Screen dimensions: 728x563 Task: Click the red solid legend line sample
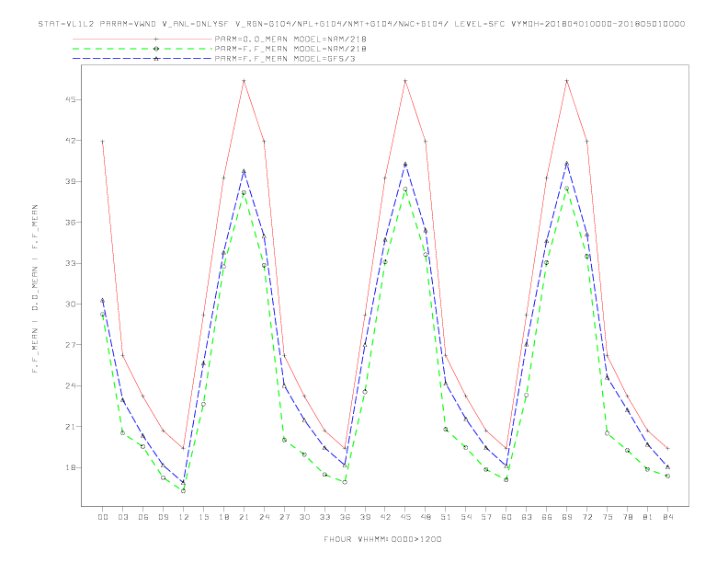coord(142,40)
